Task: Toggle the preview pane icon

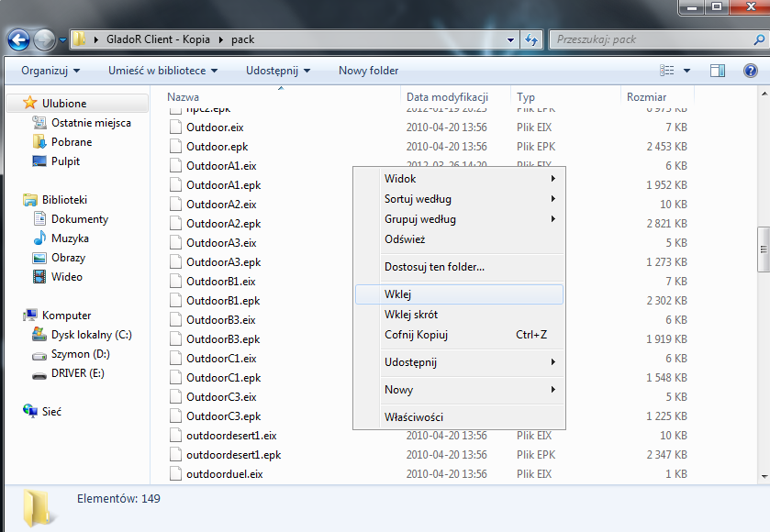Action: pyautogui.click(x=718, y=71)
